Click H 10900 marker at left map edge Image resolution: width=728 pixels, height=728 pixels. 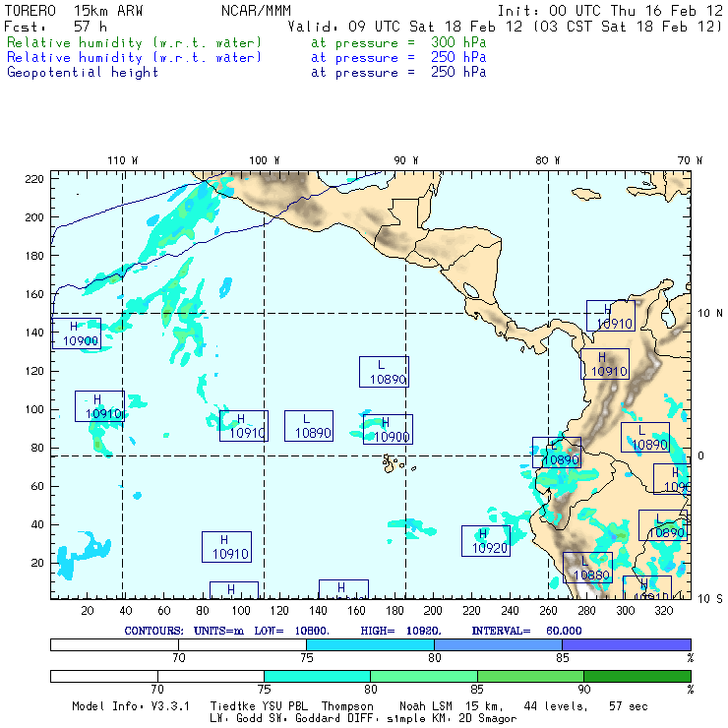tap(77, 334)
